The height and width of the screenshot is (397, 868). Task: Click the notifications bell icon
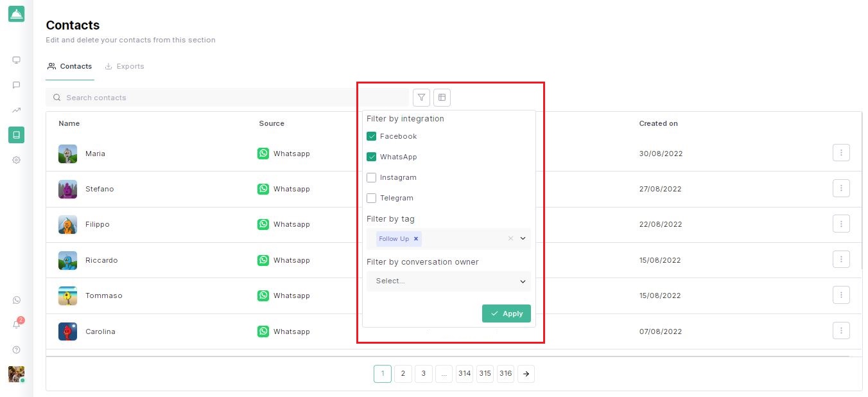17,325
